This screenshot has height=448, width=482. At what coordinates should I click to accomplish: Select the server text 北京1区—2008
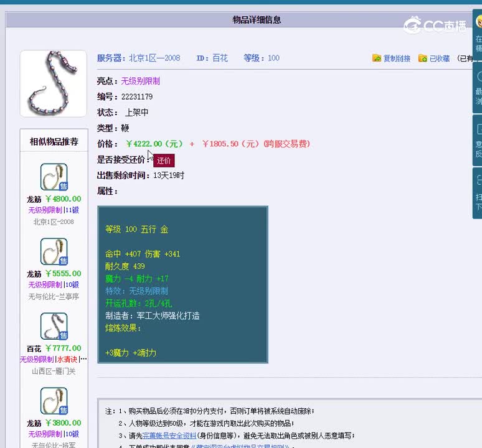click(x=154, y=58)
